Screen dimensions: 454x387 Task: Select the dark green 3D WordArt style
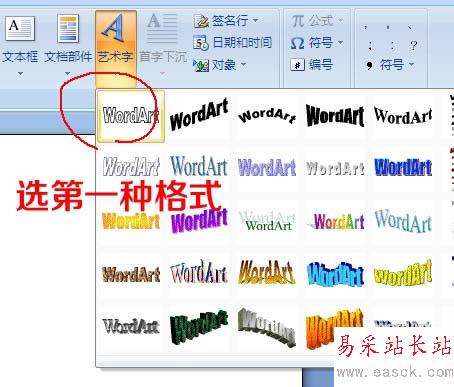(199, 327)
